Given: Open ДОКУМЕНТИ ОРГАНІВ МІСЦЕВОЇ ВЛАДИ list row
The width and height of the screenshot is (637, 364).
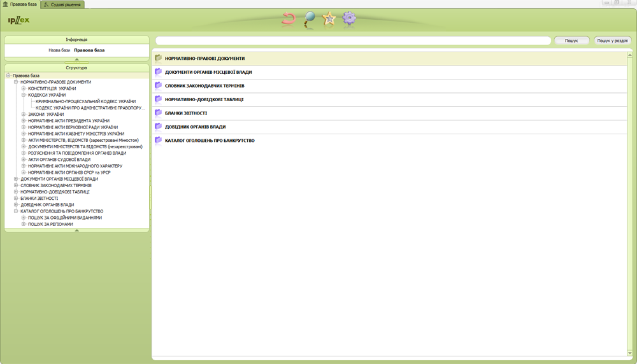Looking at the screenshot, I should [x=390, y=73].
